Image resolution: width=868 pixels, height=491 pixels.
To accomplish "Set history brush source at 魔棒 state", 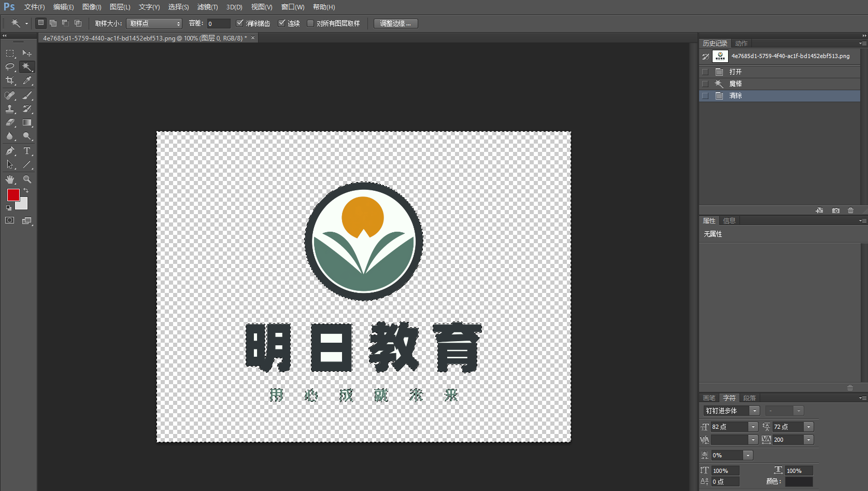I will click(705, 83).
